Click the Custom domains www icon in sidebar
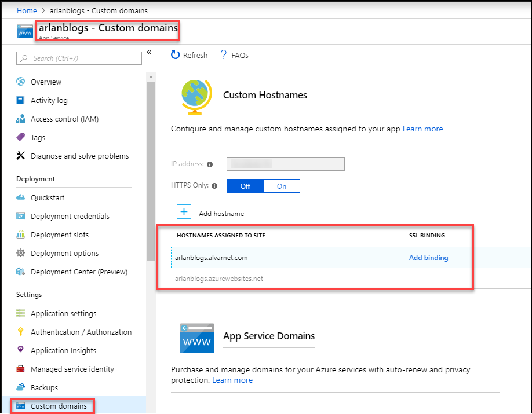The image size is (532, 414). (21, 406)
